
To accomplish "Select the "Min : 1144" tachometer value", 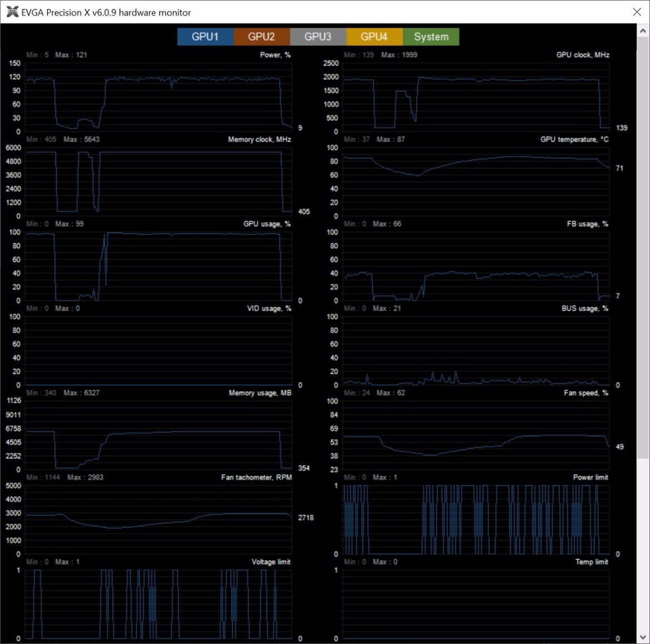I will (43, 477).
